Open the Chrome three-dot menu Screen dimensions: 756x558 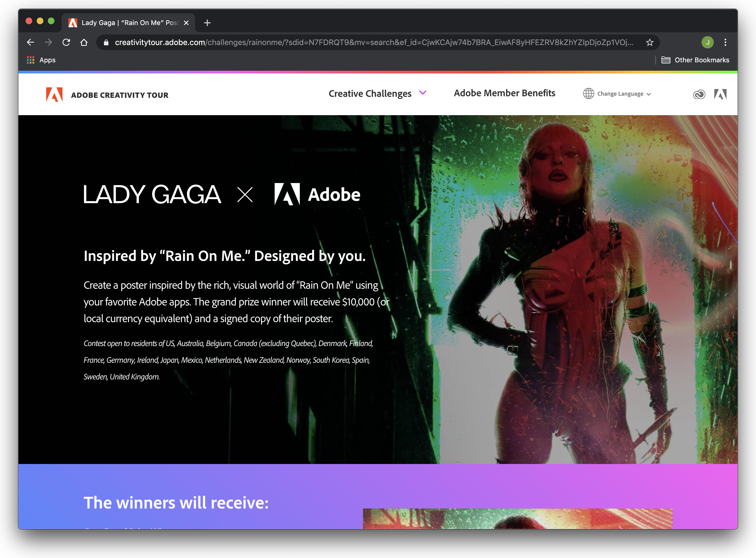click(x=725, y=42)
